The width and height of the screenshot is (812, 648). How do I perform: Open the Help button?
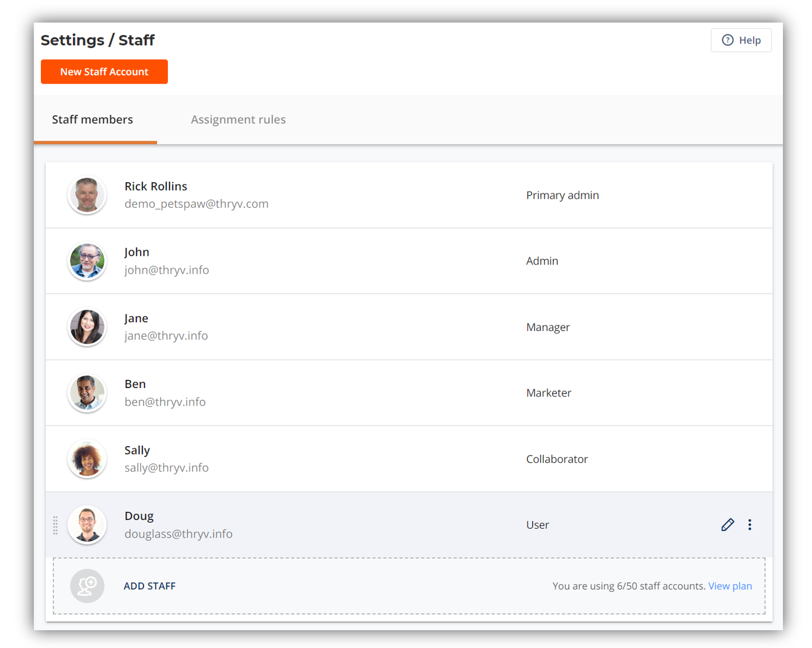(x=741, y=40)
